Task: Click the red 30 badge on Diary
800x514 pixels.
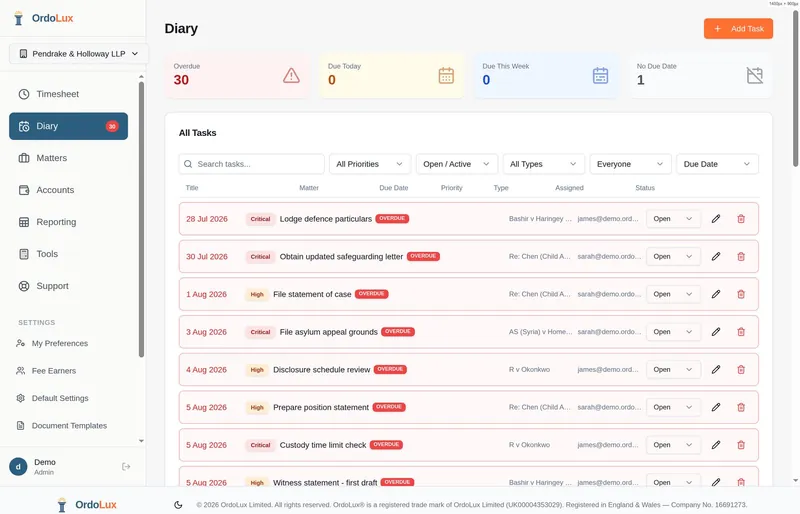Action: pyautogui.click(x=112, y=126)
